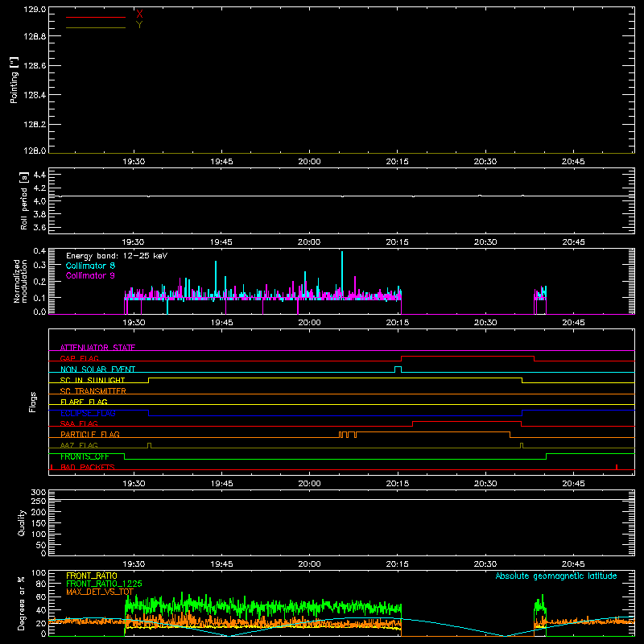The width and height of the screenshot is (644, 644).
Task: Click the '100' tick on Quality axis
Action: click(x=38, y=534)
